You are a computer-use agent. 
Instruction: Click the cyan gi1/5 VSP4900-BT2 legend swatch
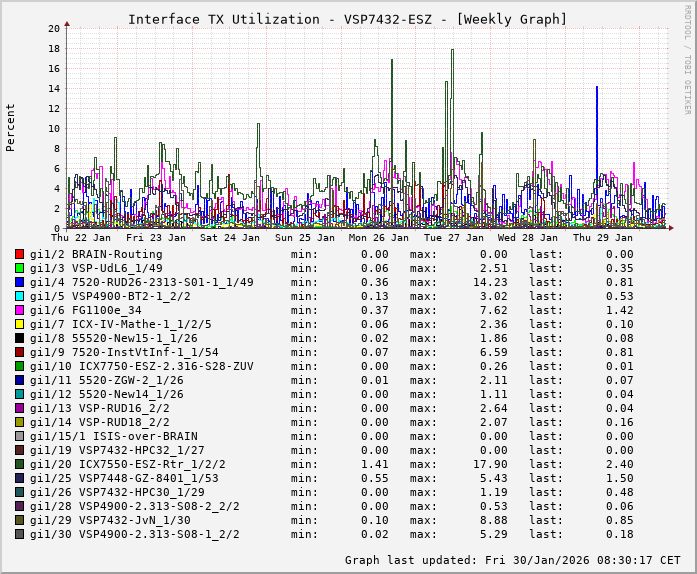pyautogui.click(x=20, y=296)
